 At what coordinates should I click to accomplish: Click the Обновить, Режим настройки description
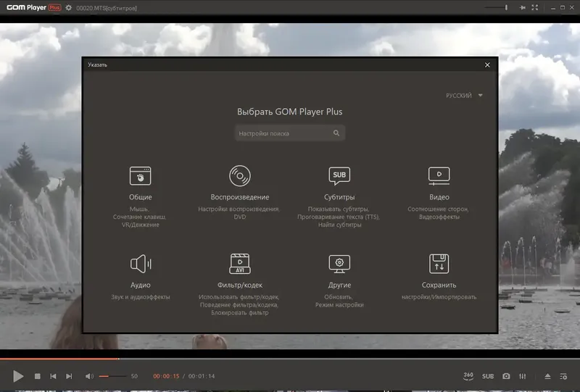click(x=339, y=301)
